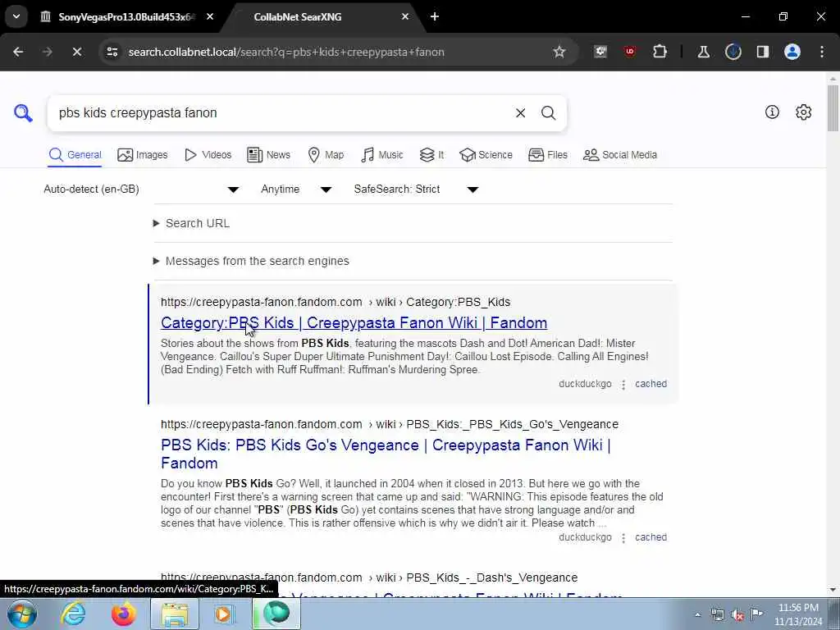Go back to previous page

coord(18,52)
